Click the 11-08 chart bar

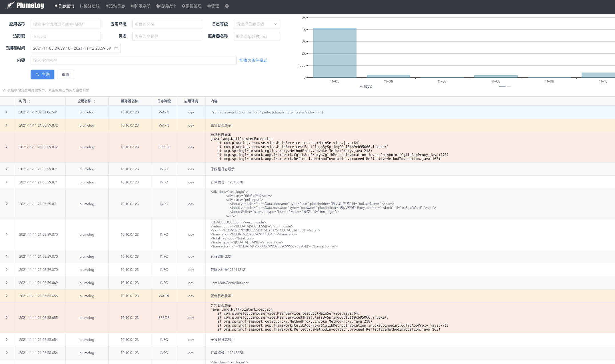coord(496,76)
